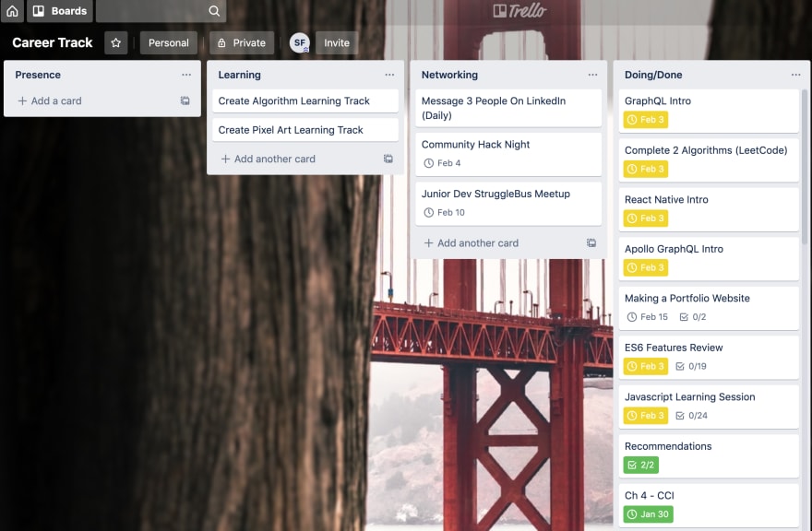Viewport: 812px width, 531px height.
Task: Add another card to the Learning list
Action: (x=269, y=159)
